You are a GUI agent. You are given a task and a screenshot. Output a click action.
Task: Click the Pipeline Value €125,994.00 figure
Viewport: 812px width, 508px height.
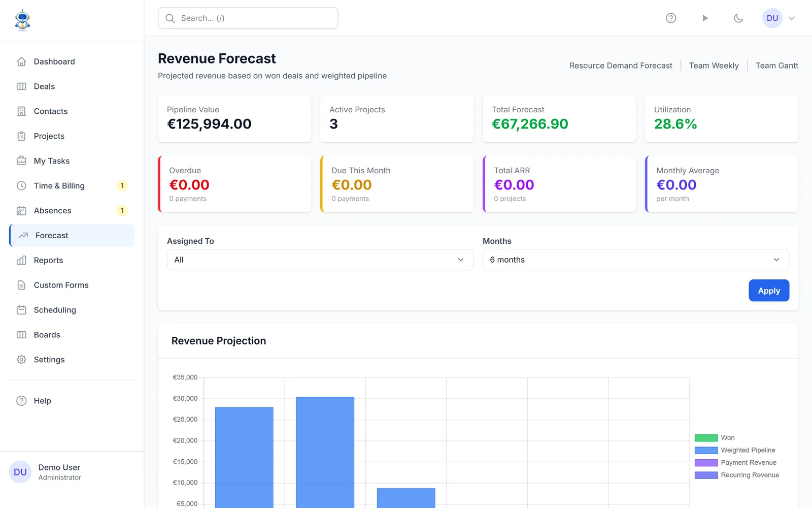click(x=209, y=124)
